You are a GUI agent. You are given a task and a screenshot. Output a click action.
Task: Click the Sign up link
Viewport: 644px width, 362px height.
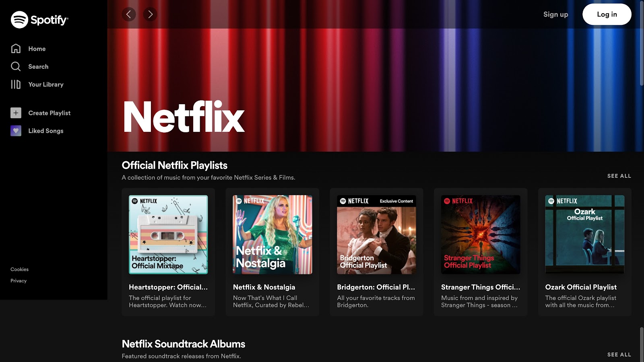[x=556, y=14]
